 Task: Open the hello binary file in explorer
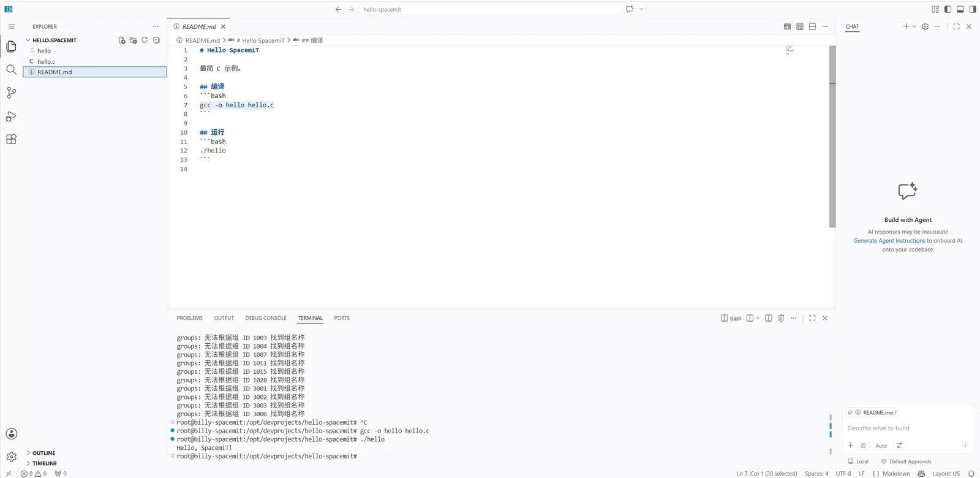tap(95, 51)
